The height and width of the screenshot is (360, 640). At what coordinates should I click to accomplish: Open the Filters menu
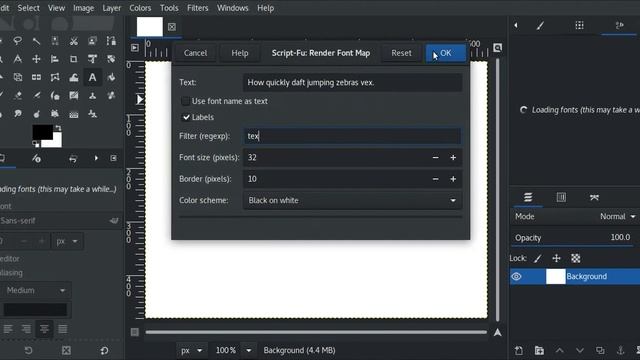198,8
